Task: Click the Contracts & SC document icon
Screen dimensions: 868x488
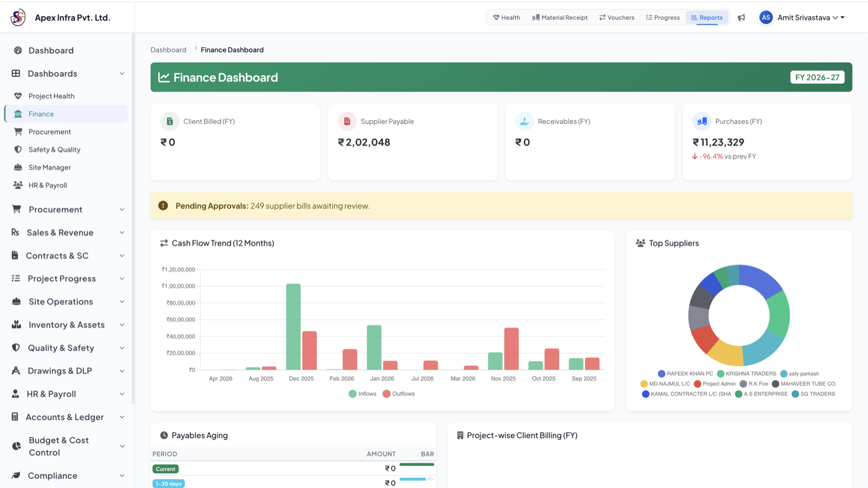Action: click(x=15, y=255)
